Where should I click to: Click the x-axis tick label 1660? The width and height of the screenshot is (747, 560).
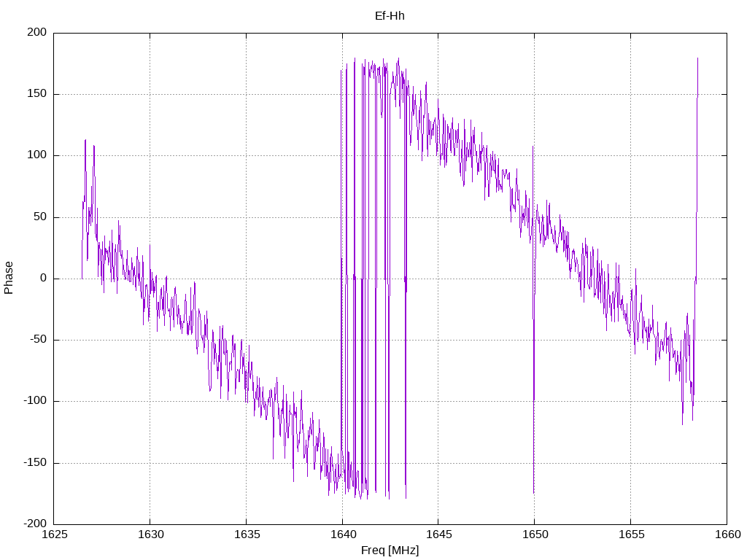pos(727,534)
